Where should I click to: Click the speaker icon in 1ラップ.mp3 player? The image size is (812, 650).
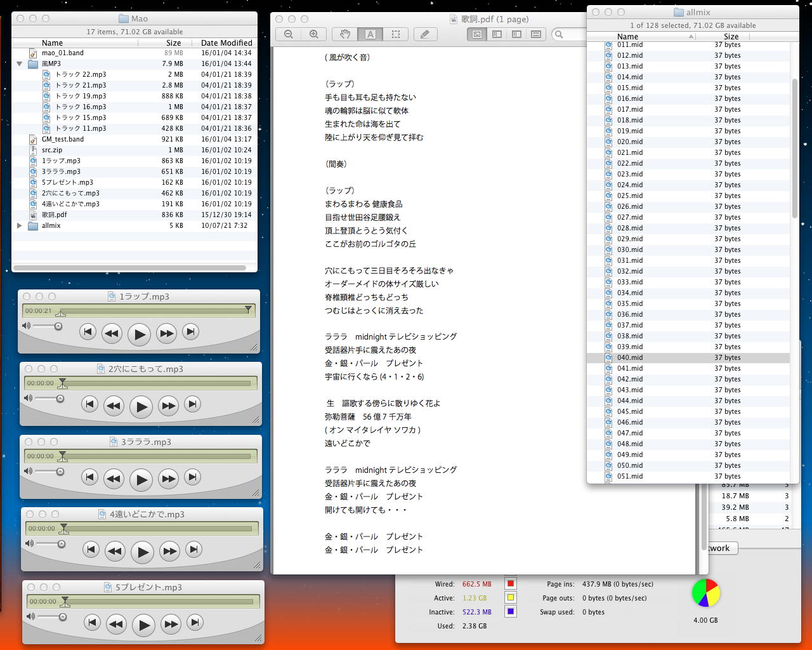[x=26, y=326]
